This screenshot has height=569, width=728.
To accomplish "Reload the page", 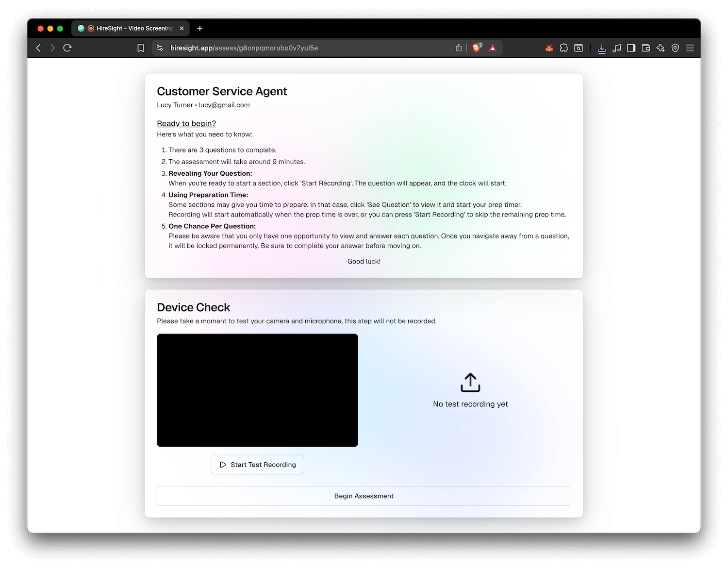I will (x=67, y=48).
